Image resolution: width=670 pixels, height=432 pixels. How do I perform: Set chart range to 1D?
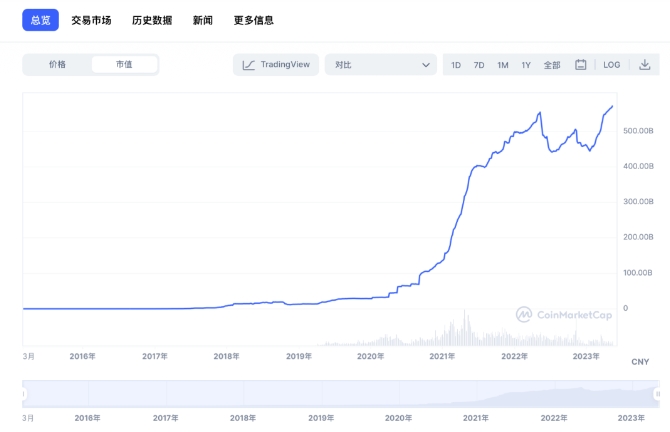456,65
